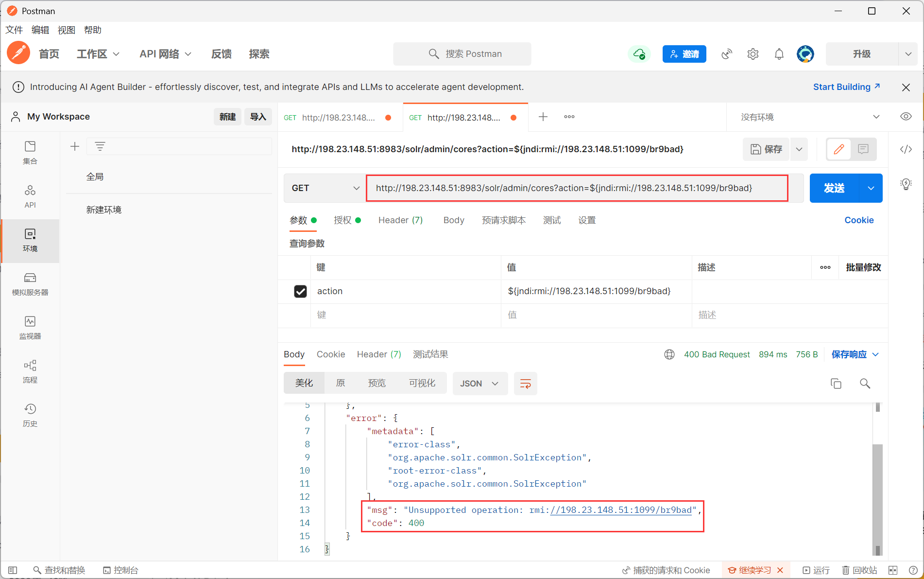Click the 发送 send button

[834, 188]
